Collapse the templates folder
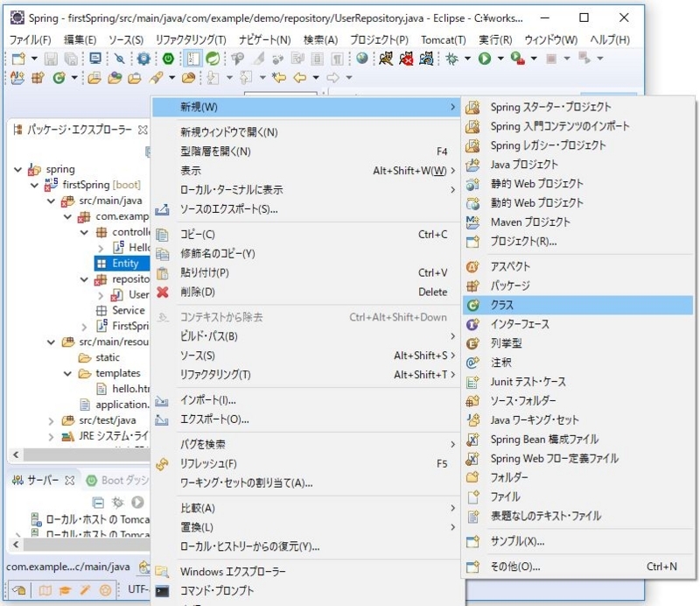This screenshot has height=606, width=700. pyautogui.click(x=67, y=374)
